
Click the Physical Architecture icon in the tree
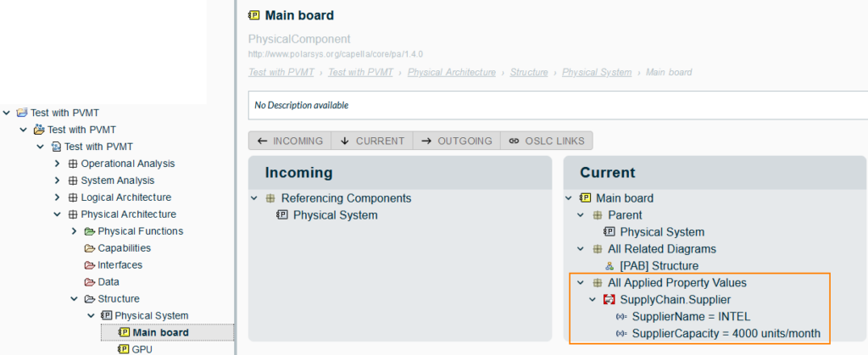point(73,214)
